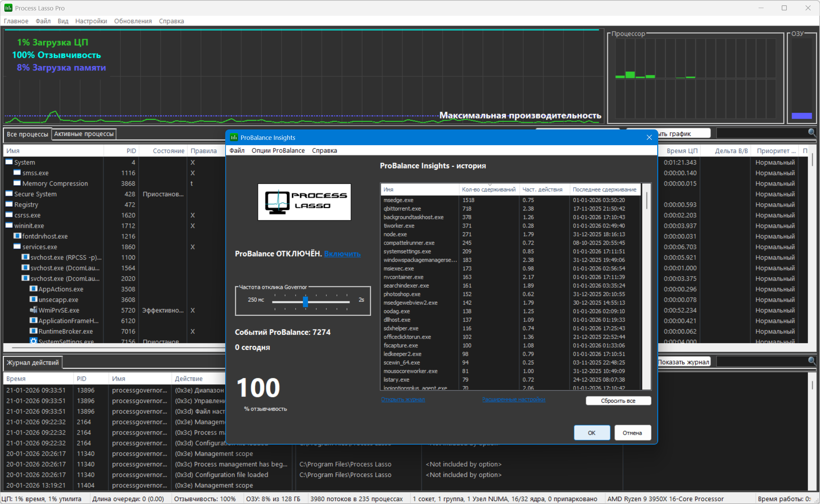This screenshot has width=820, height=504.
Task: Click the action log search magnifier icon
Action: [x=812, y=361]
